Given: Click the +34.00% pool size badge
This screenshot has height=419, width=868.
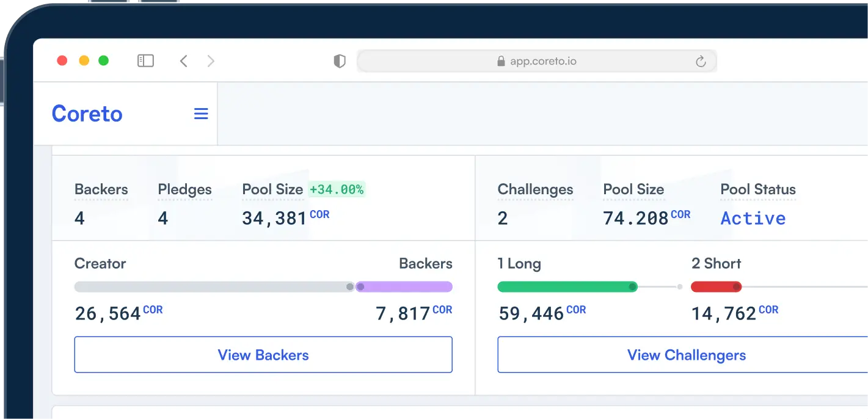Looking at the screenshot, I should [x=337, y=189].
